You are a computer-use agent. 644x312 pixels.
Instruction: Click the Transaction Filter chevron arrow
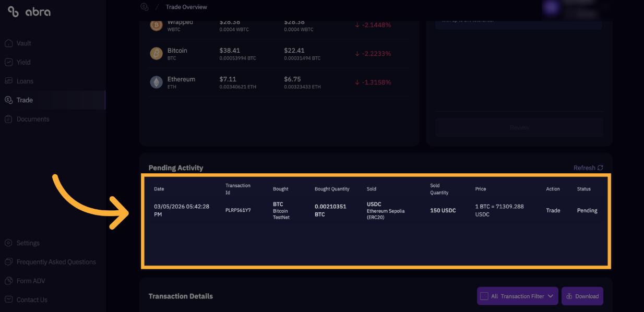[x=551, y=296]
